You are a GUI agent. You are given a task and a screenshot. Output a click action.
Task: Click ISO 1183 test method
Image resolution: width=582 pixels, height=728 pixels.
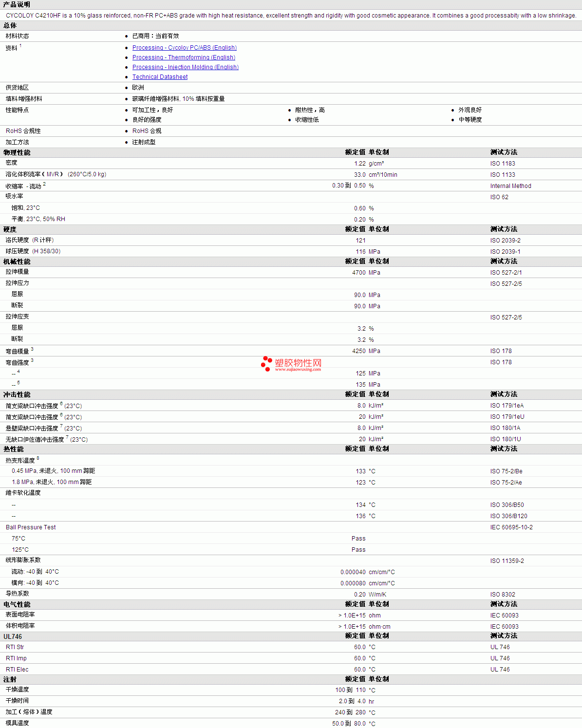coord(503,164)
